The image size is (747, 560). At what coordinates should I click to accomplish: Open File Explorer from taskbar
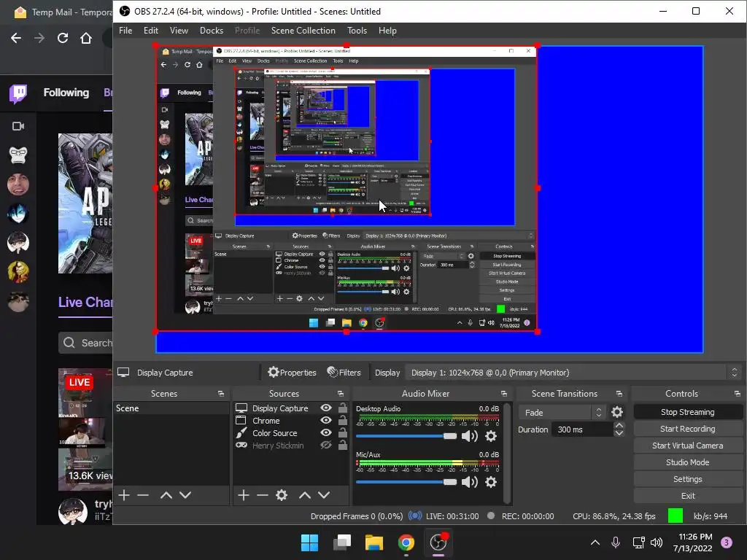pyautogui.click(x=374, y=542)
